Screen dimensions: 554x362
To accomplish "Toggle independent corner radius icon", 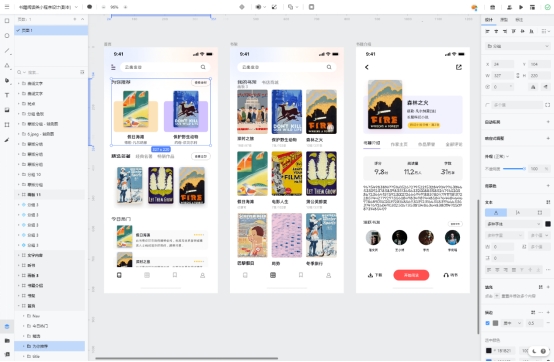I will [x=547, y=105].
